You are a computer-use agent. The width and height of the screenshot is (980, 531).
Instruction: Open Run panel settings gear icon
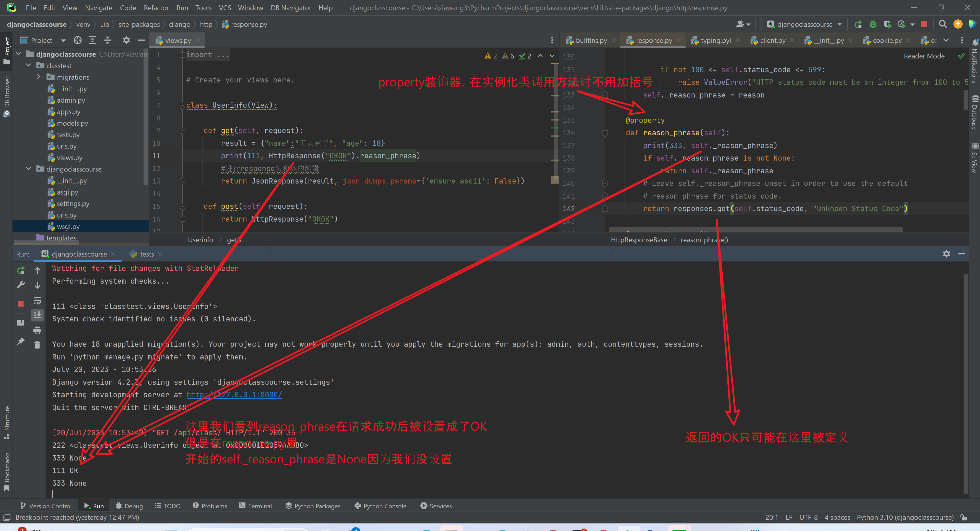pyautogui.click(x=946, y=254)
